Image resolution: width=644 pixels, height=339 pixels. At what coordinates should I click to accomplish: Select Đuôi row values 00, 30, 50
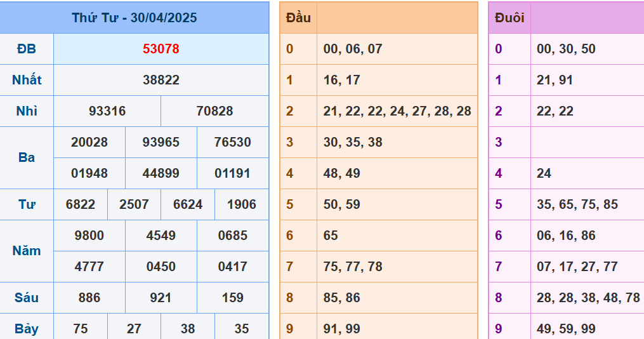coord(566,49)
